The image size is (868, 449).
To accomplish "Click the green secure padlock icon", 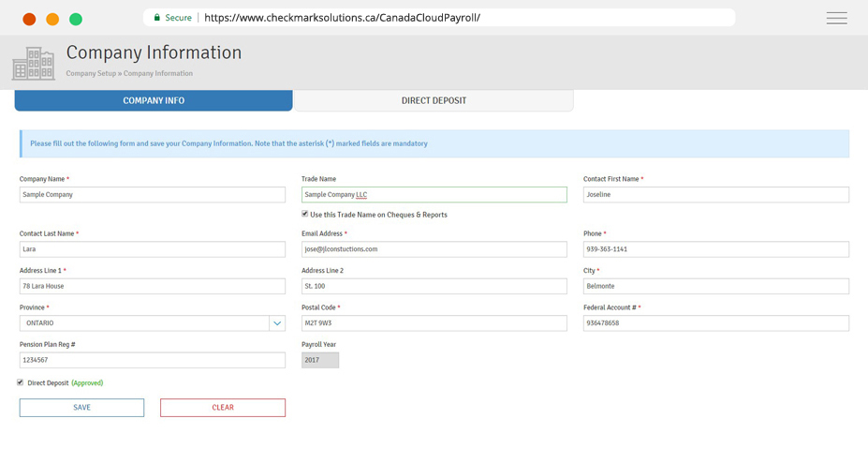I will pyautogui.click(x=157, y=18).
